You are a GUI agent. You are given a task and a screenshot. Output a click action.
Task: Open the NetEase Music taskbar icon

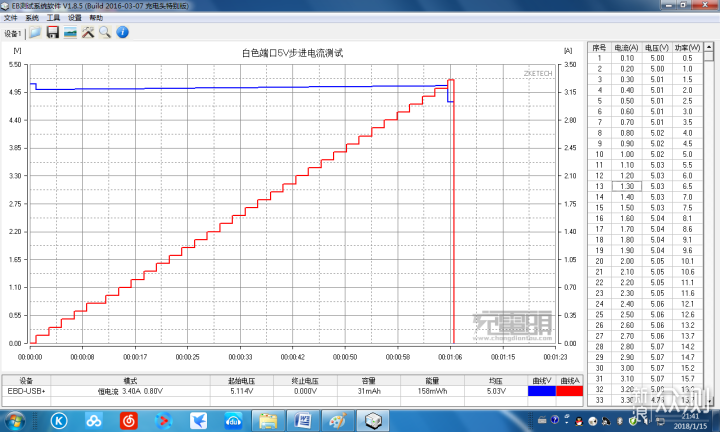pos(130,420)
